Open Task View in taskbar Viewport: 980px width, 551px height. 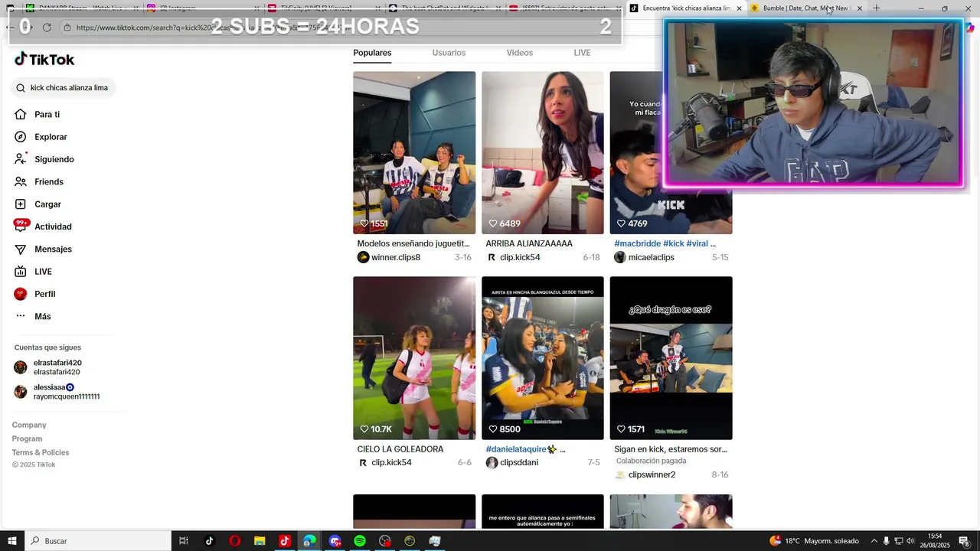coord(184,541)
